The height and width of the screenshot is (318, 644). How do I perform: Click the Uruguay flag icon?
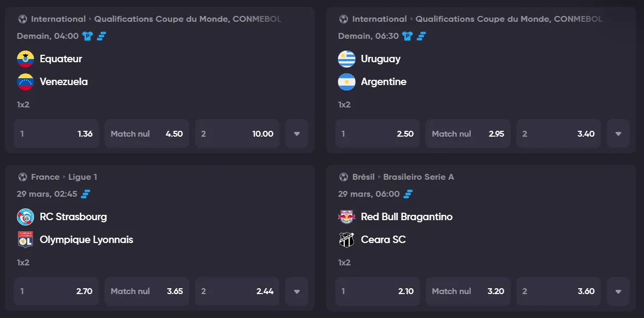tap(346, 59)
